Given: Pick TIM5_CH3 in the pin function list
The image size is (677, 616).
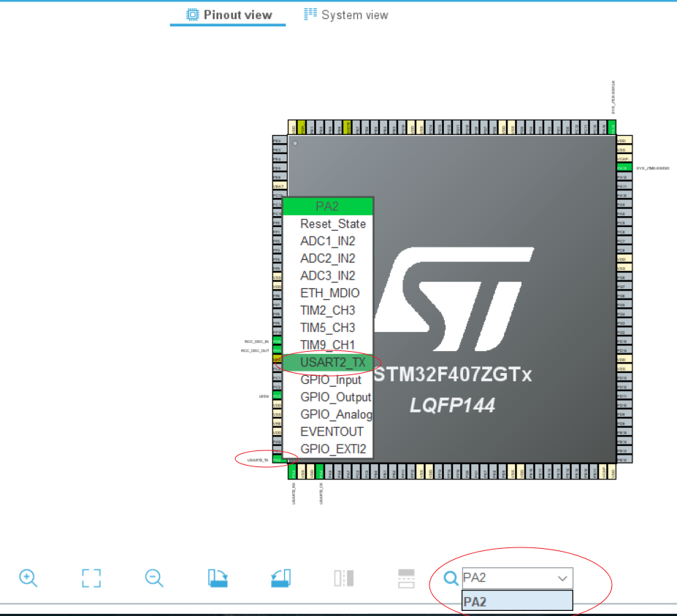Looking at the screenshot, I should click(328, 328).
